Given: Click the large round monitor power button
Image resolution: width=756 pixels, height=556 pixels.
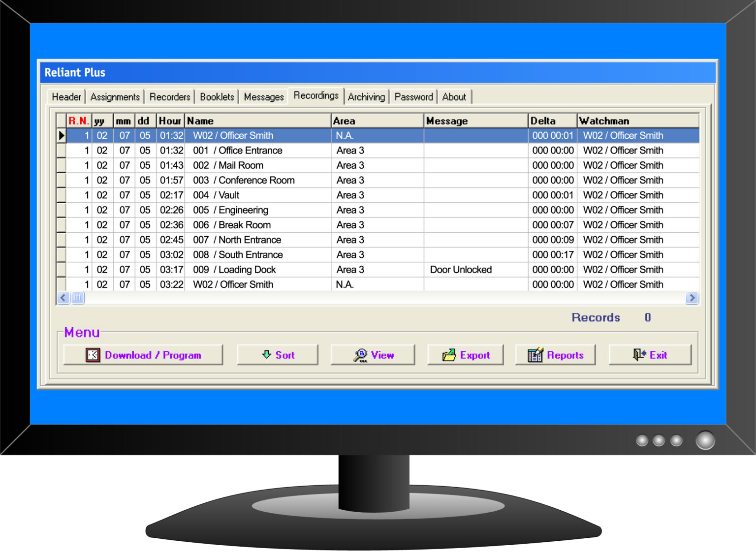Looking at the screenshot, I should point(705,440).
